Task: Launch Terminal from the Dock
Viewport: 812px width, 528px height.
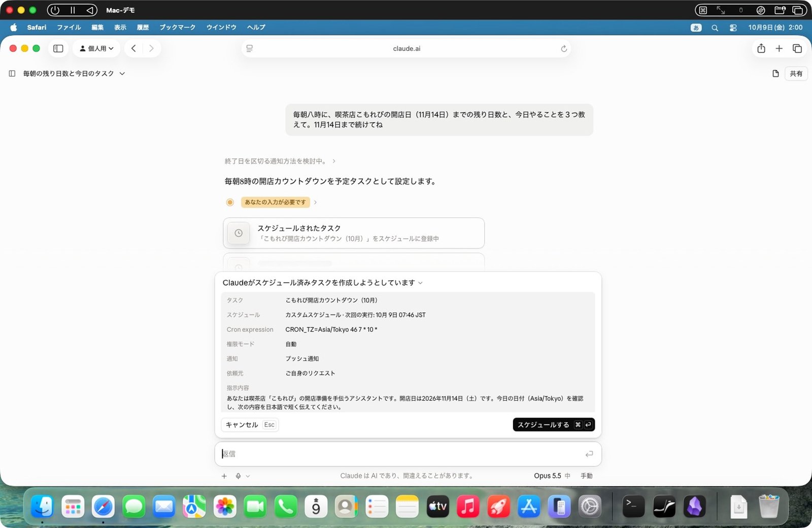Action: [633, 506]
